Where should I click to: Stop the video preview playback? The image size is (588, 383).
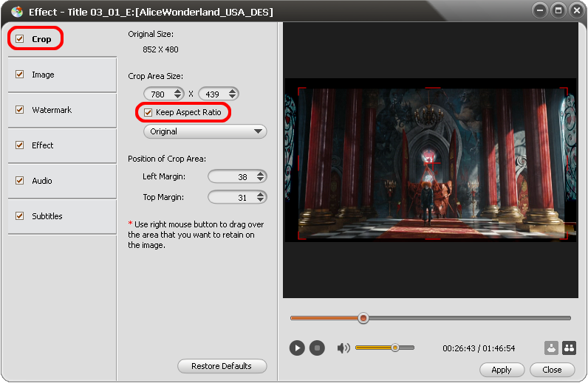pos(317,348)
